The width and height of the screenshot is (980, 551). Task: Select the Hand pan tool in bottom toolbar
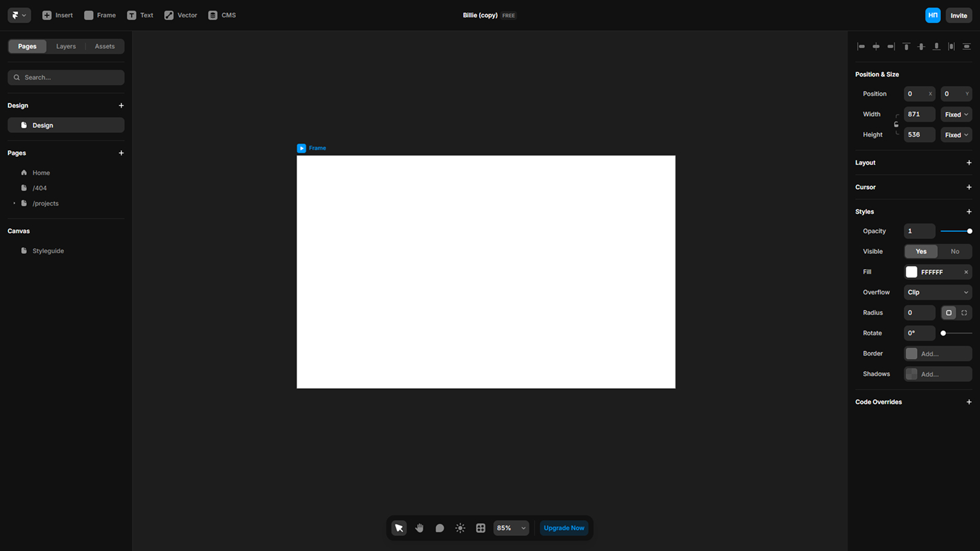tap(419, 528)
